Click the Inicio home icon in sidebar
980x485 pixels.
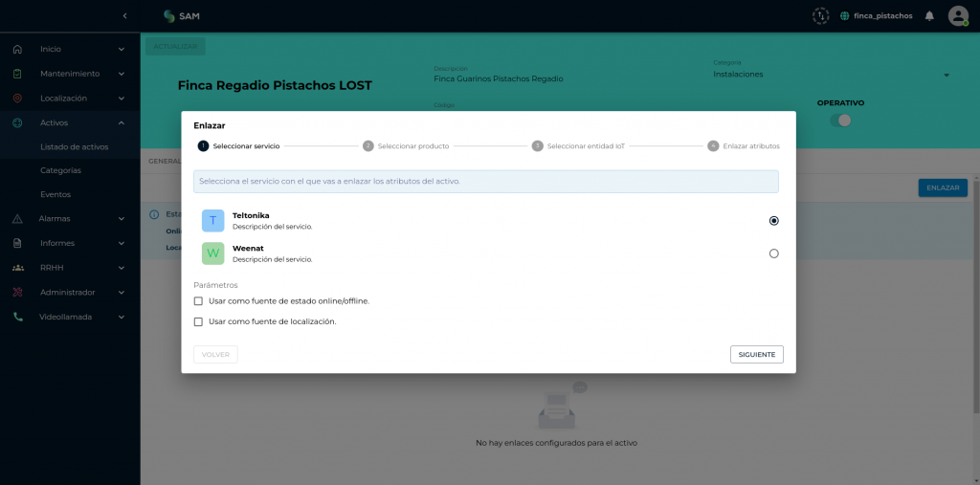[x=17, y=49]
